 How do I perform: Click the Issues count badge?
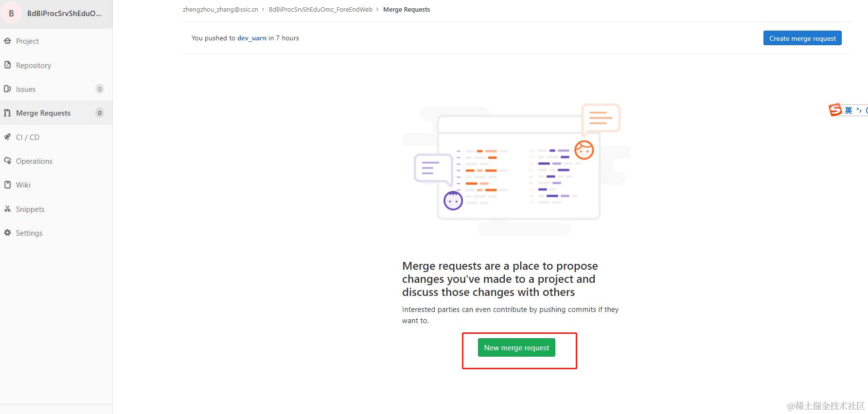pyautogui.click(x=100, y=89)
